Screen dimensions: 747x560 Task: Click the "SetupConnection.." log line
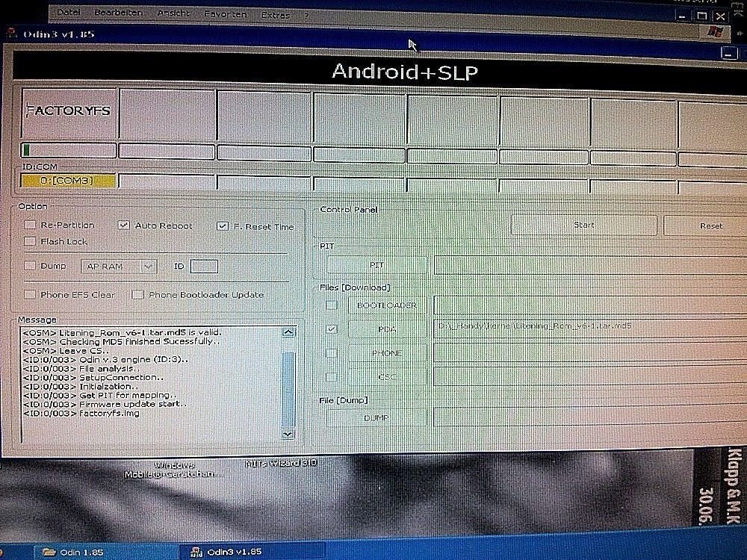[93, 378]
